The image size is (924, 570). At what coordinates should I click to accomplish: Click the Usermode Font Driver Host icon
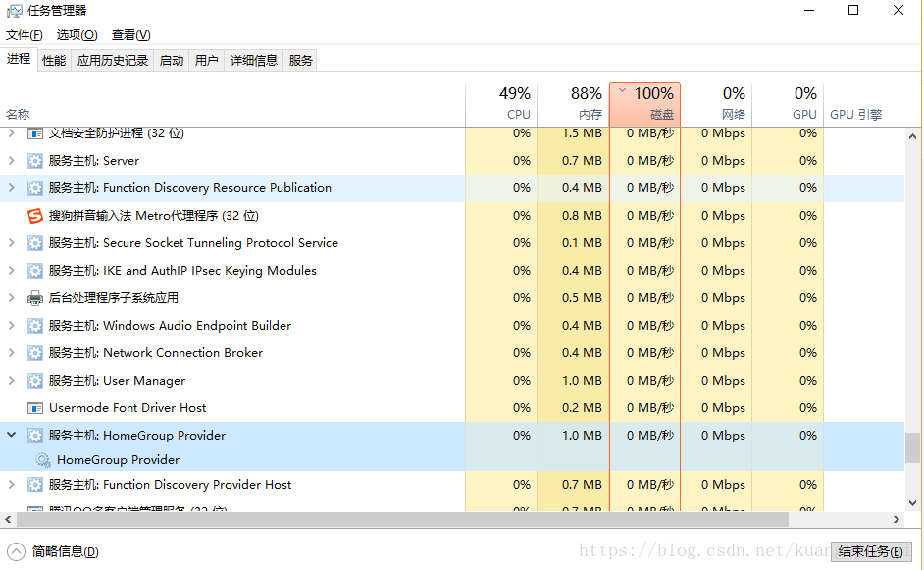[35, 408]
